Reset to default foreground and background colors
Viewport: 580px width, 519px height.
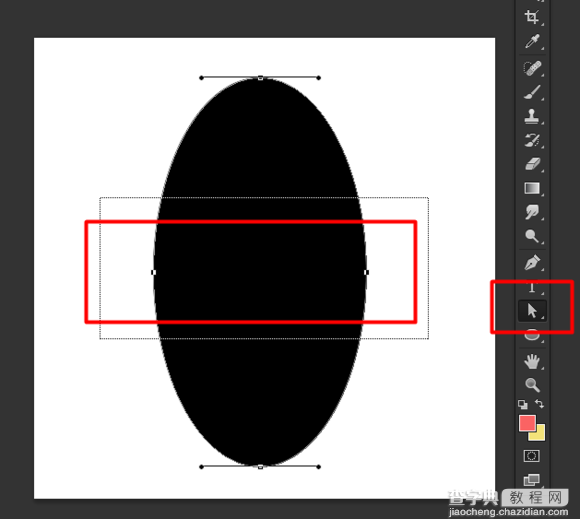point(523,405)
